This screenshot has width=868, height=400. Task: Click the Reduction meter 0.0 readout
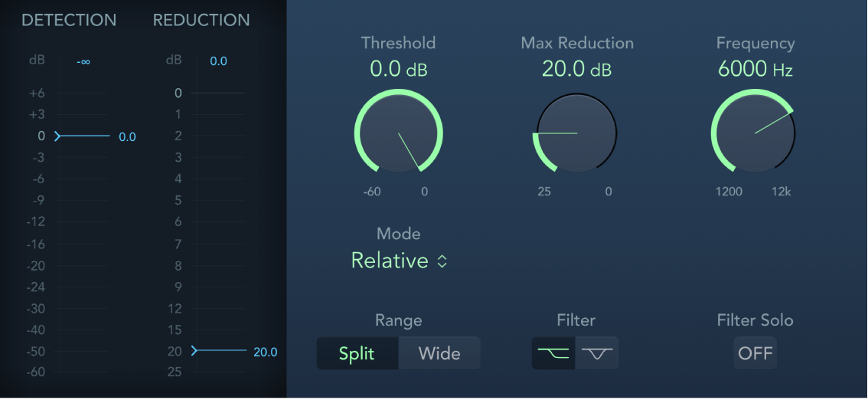(x=218, y=61)
